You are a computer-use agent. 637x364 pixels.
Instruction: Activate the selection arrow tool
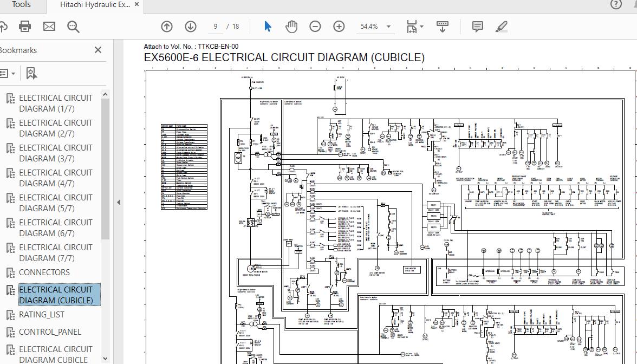pos(266,25)
